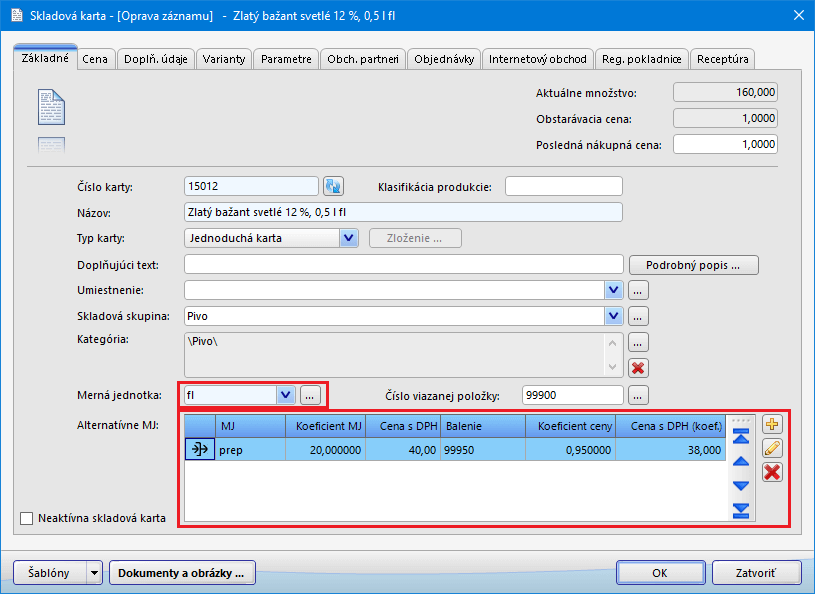Open the Receptúra tab
Image resolution: width=815 pixels, height=594 pixels.
(722, 59)
